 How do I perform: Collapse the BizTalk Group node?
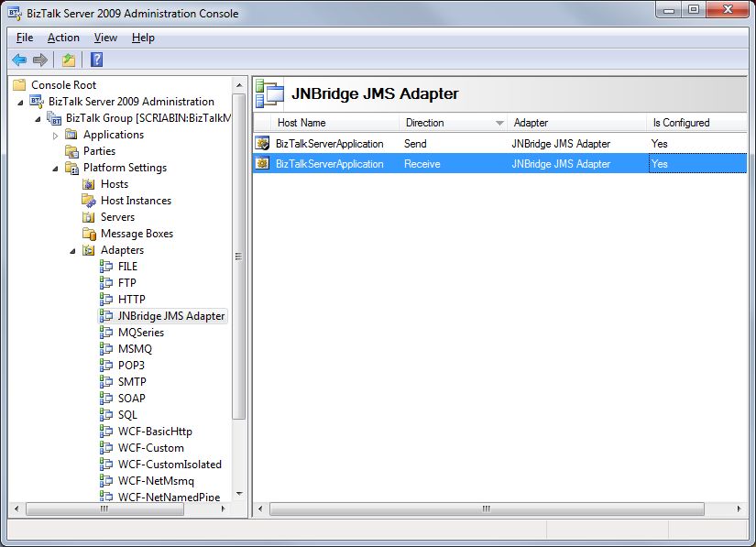pos(38,118)
